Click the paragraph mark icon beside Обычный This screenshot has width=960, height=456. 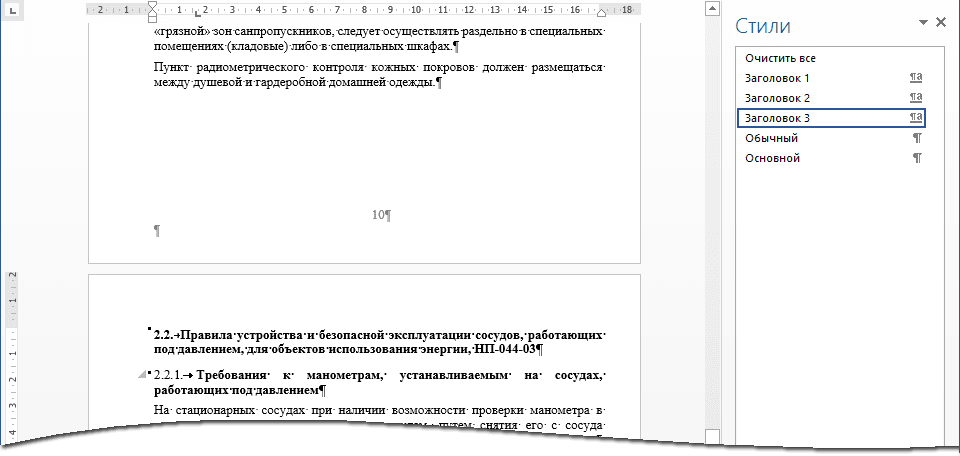pyautogui.click(x=917, y=138)
